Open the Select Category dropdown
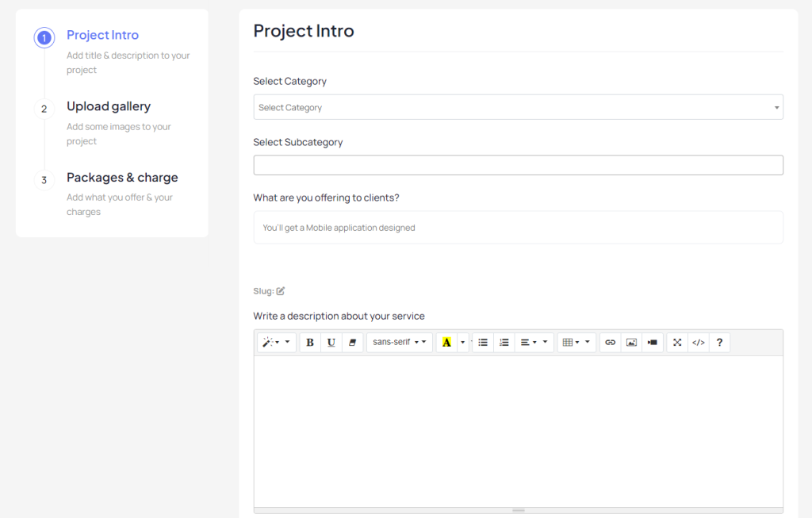Viewport: 812px width, 518px height. coord(518,107)
